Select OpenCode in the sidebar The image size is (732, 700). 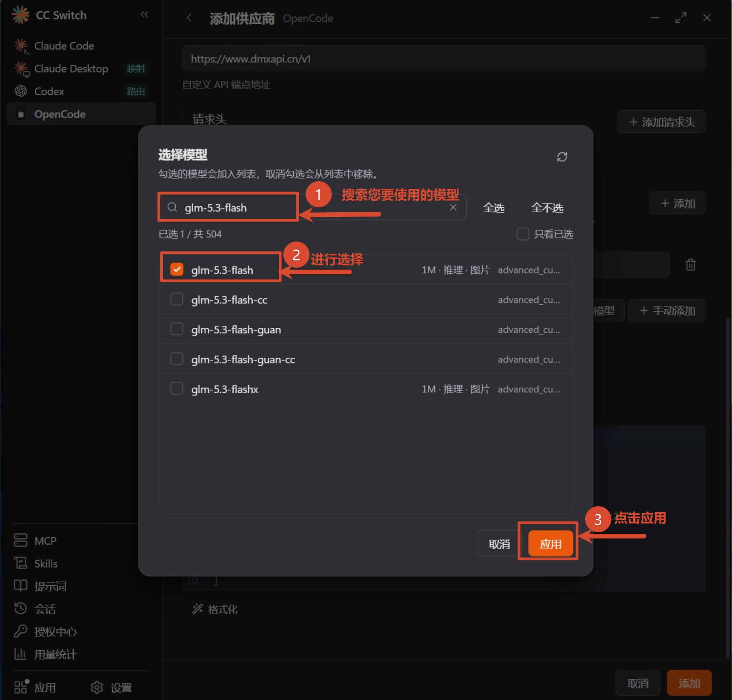click(82, 114)
